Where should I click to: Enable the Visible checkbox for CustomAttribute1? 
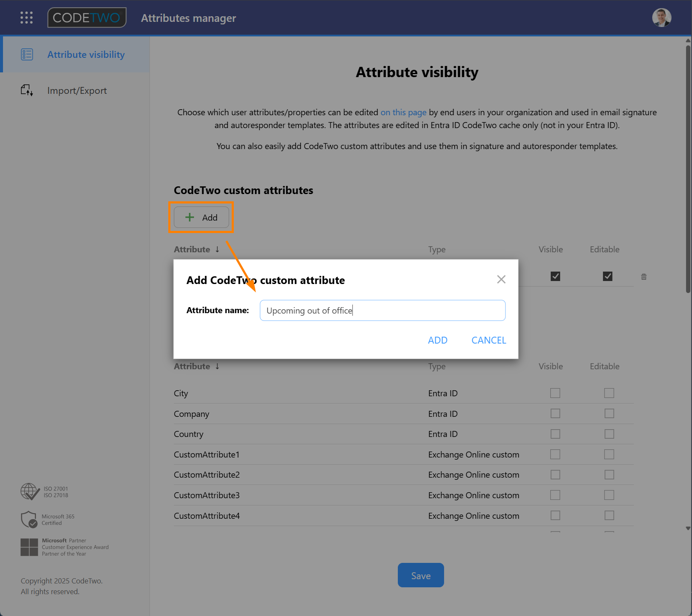[x=555, y=454]
